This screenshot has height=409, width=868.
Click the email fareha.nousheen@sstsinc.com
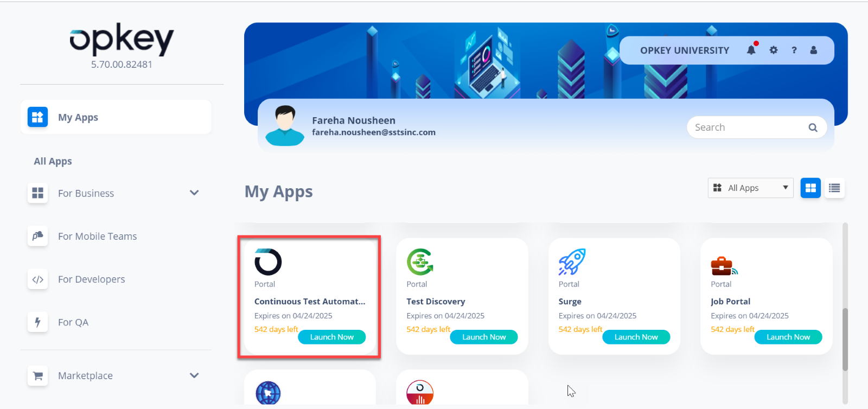pos(374,132)
